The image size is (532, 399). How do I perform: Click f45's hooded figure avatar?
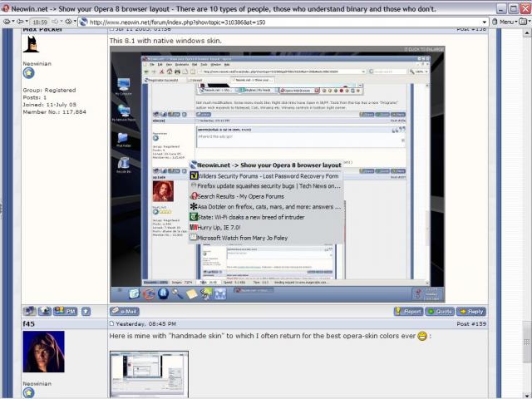click(x=43, y=352)
